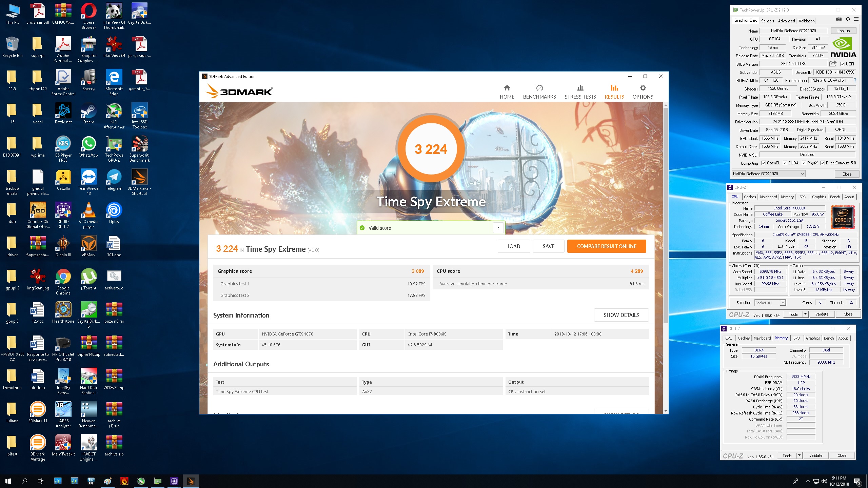868x488 pixels.
Task: Open OPTIONS gear in 3DMark
Action: [643, 92]
